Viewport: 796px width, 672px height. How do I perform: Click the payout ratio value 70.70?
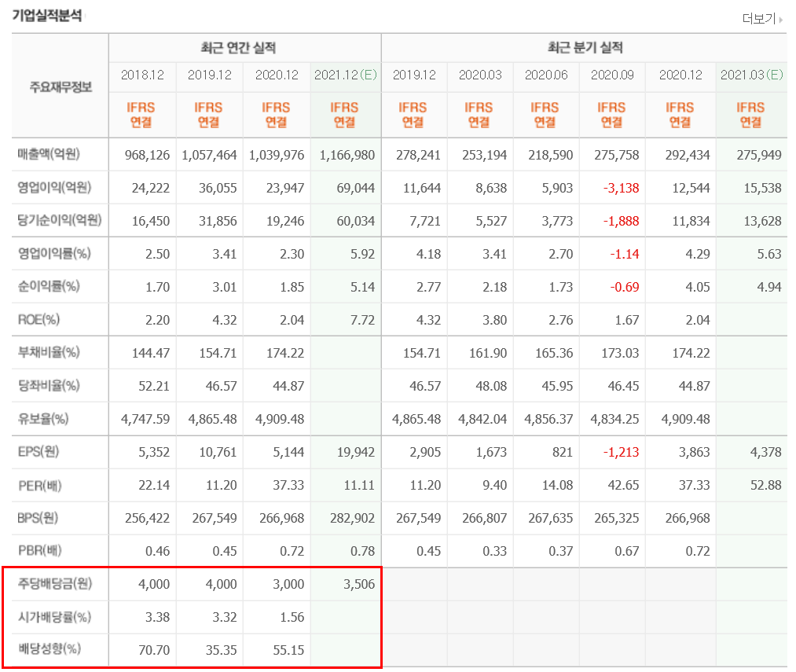(154, 650)
